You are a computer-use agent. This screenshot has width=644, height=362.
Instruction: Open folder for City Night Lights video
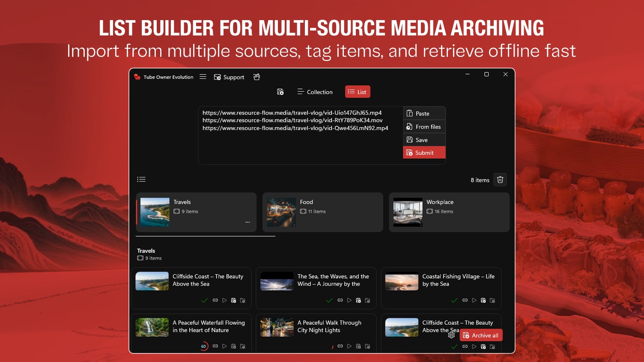[367, 346]
